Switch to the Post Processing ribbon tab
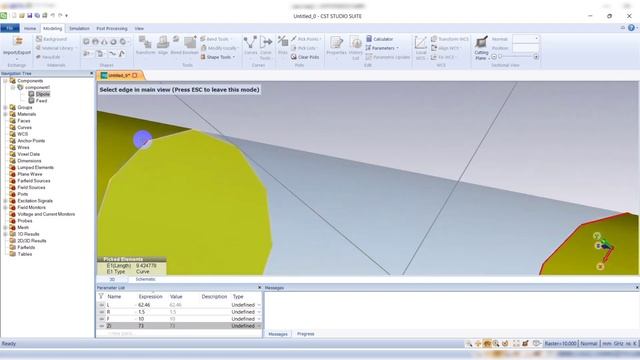This screenshot has height=360, width=640. (112, 29)
